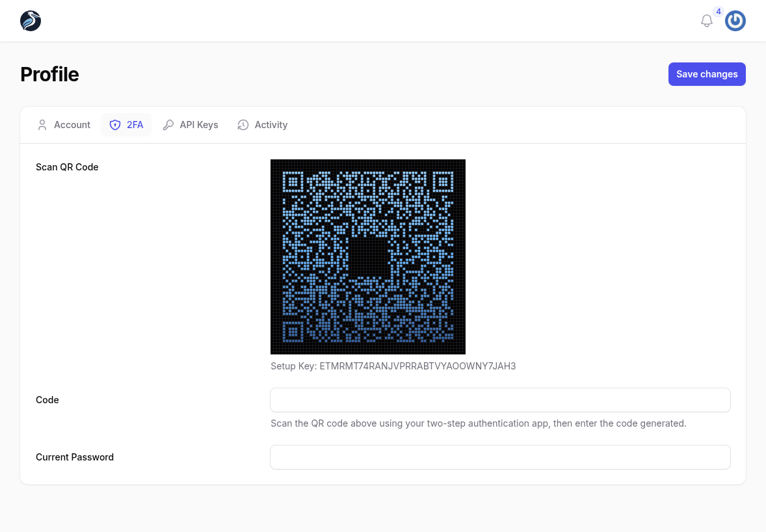Open the user avatar menu
The image size is (766, 532).
click(735, 21)
